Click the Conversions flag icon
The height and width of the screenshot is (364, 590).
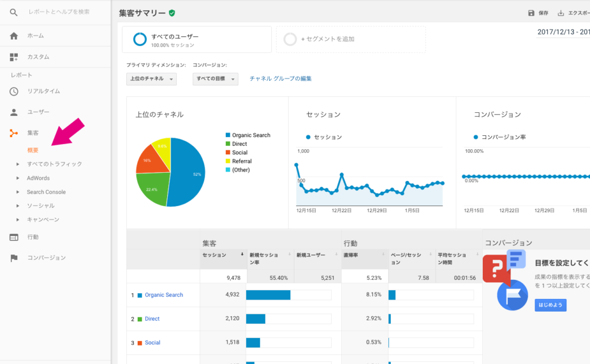tap(14, 257)
